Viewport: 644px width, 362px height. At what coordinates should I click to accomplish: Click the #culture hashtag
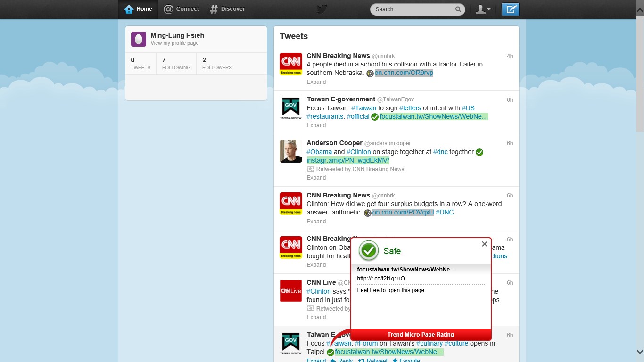pyautogui.click(x=456, y=343)
